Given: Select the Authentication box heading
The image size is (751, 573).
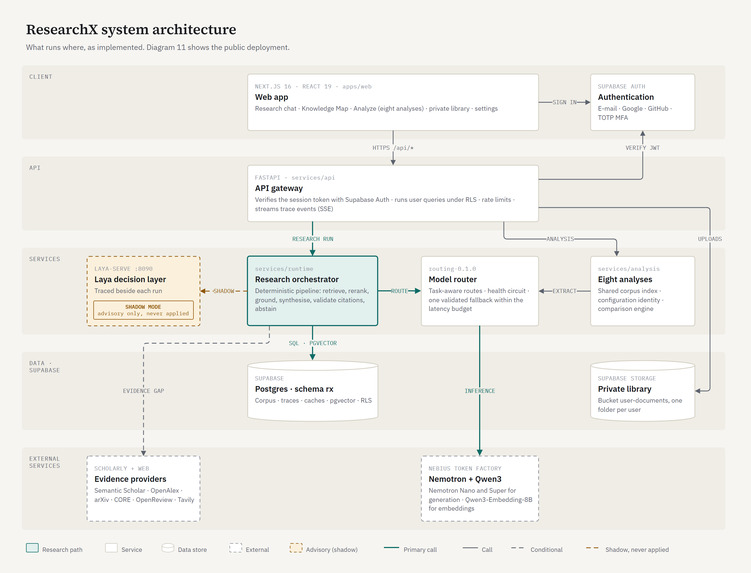Looking at the screenshot, I should 626,97.
